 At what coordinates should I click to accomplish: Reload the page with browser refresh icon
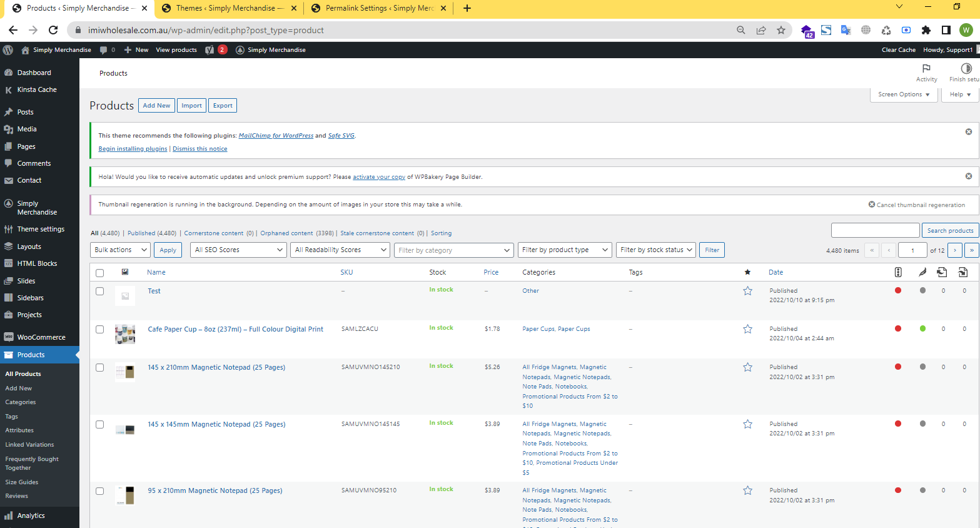(53, 30)
